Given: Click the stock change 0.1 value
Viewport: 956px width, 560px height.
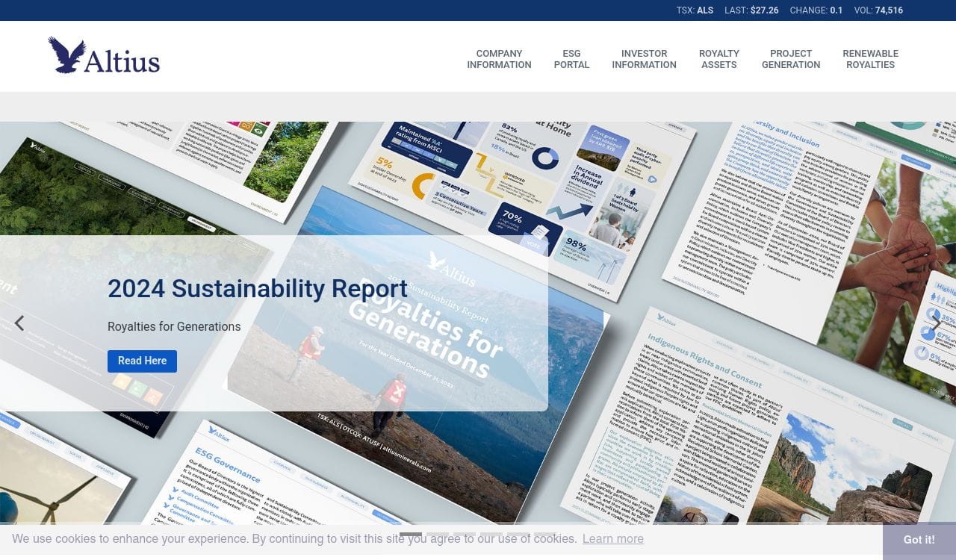Looking at the screenshot, I should pyautogui.click(x=836, y=10).
